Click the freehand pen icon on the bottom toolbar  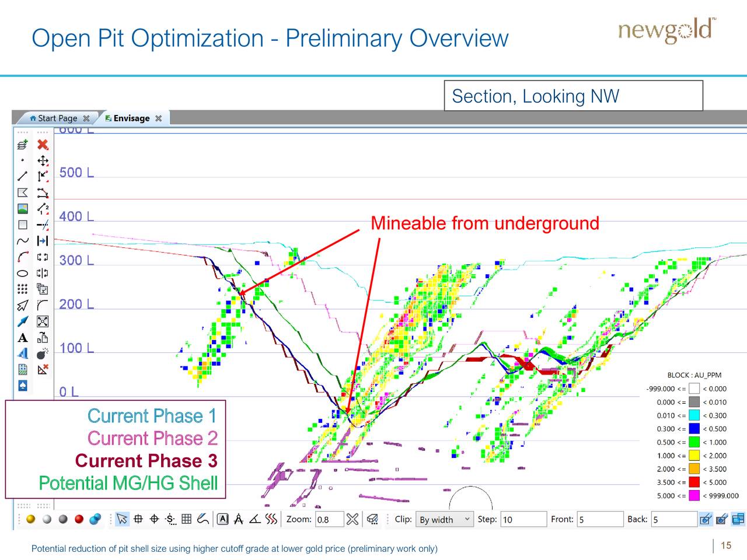coord(204,519)
